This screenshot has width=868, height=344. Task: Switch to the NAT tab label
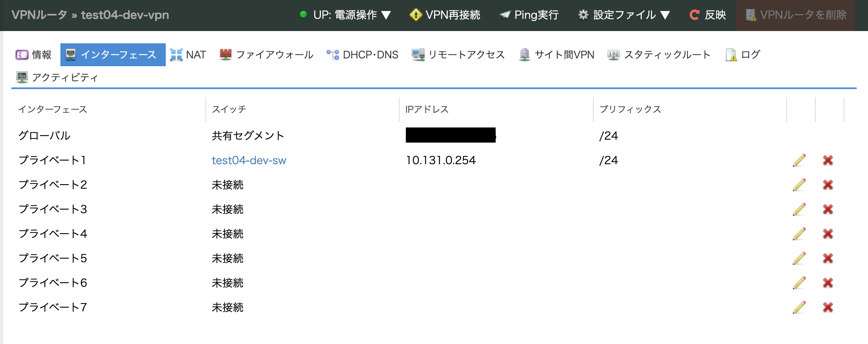(x=196, y=55)
